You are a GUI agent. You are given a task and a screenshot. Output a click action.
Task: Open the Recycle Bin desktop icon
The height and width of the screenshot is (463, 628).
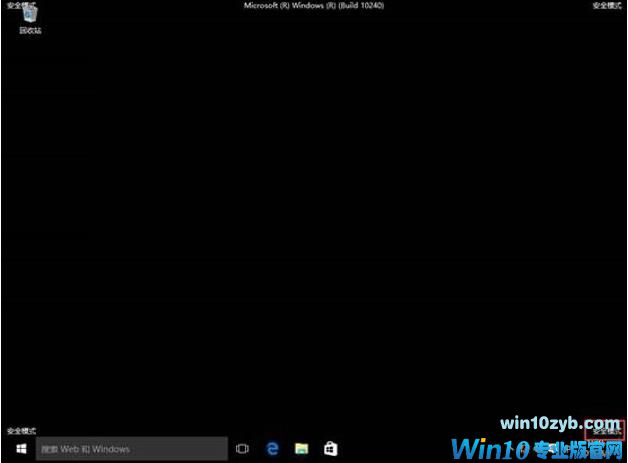(30, 21)
